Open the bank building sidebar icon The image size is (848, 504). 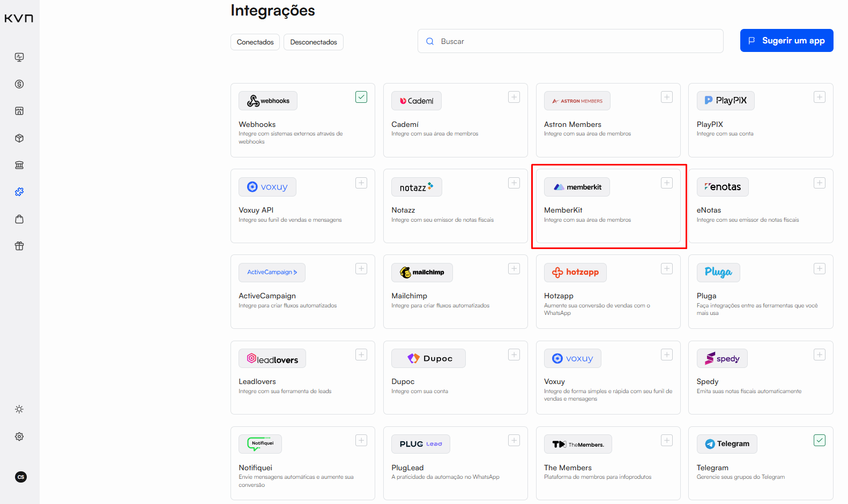click(19, 165)
